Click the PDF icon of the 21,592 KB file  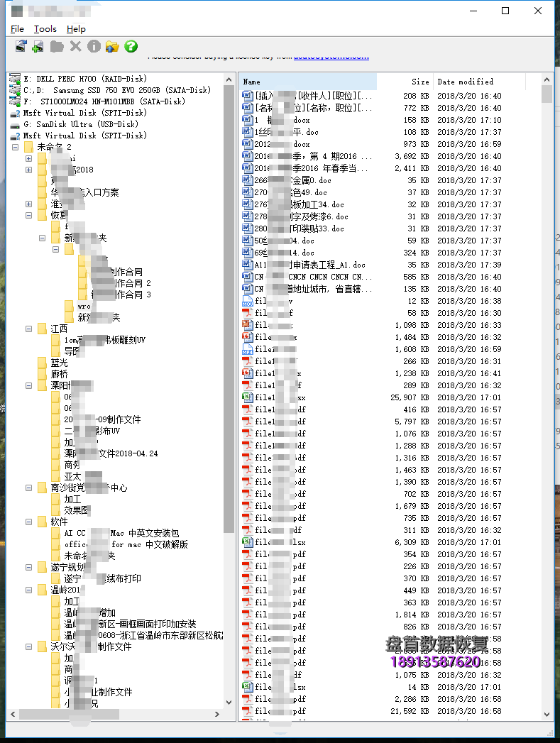(x=247, y=711)
